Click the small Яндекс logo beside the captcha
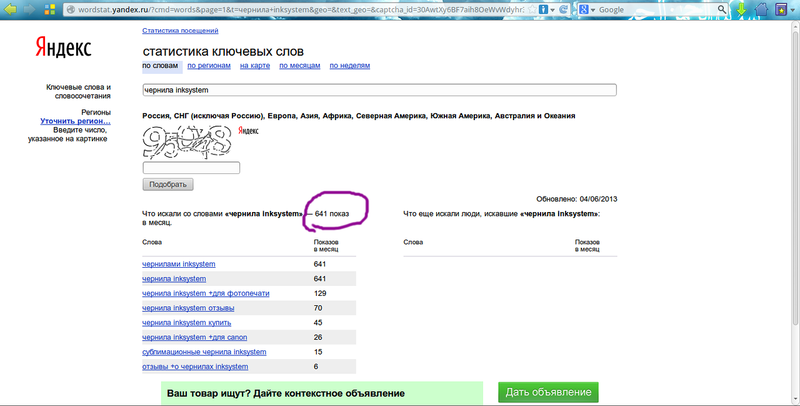800x406 pixels. coord(248,131)
